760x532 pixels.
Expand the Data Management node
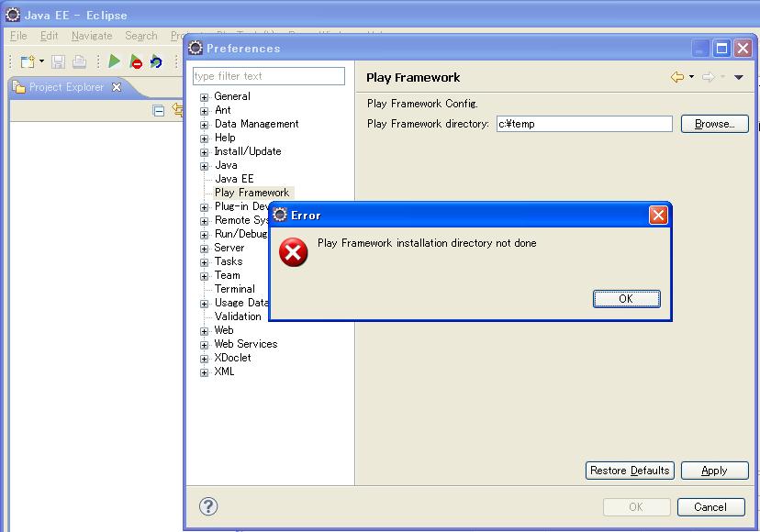[x=204, y=125]
